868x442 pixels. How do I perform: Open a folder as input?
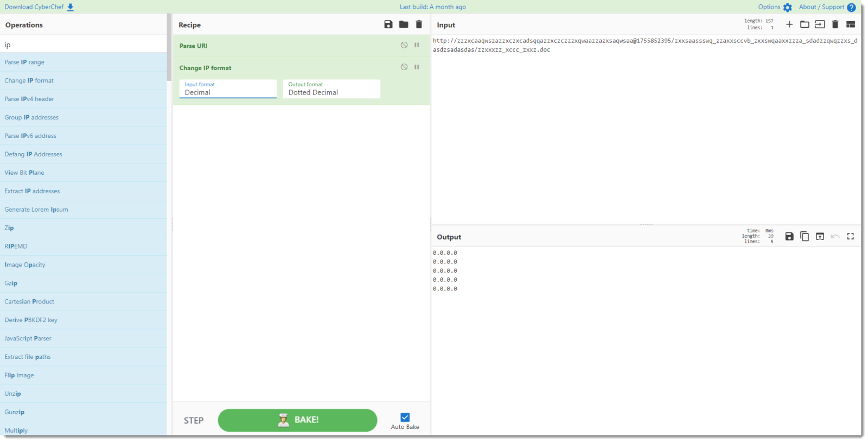point(805,24)
